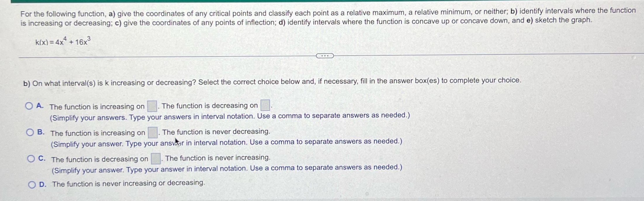Select choice C radio button
The width and height of the screenshot is (644, 201).
coord(31,158)
